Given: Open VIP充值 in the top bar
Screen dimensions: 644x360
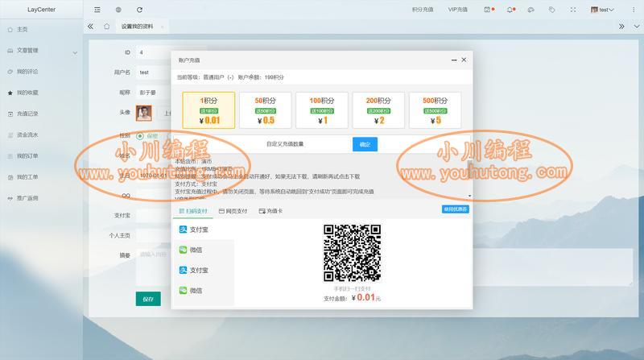Looking at the screenshot, I should tap(458, 10).
